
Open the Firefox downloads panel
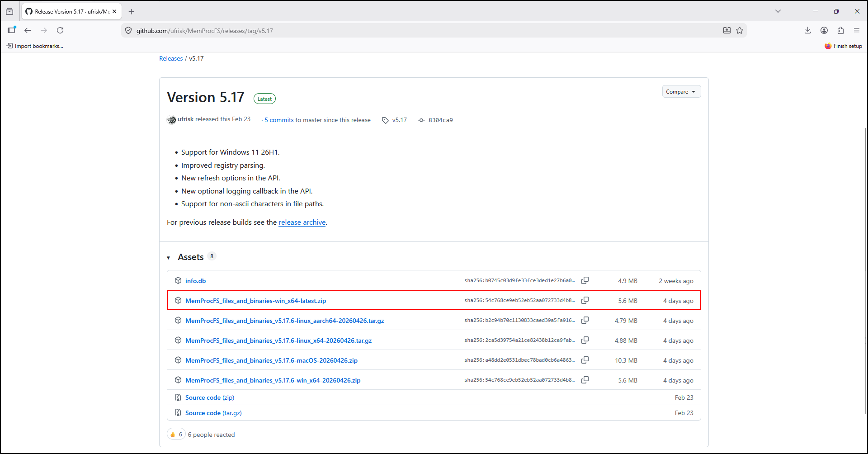point(808,30)
